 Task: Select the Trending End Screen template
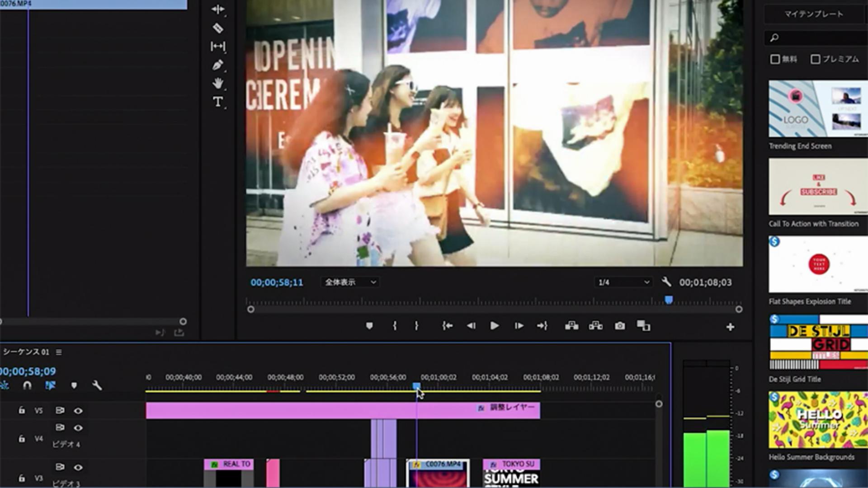pyautogui.click(x=818, y=109)
